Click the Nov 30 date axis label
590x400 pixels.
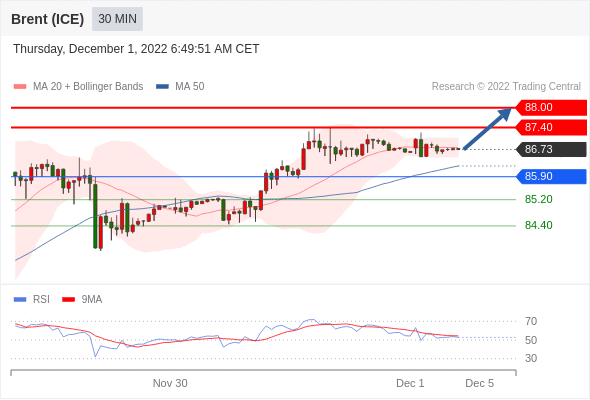(170, 383)
